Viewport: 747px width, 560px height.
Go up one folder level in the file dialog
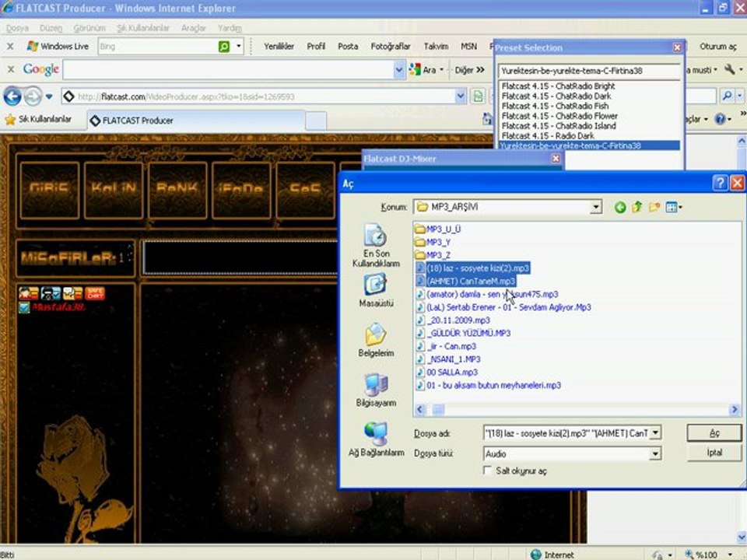click(637, 207)
